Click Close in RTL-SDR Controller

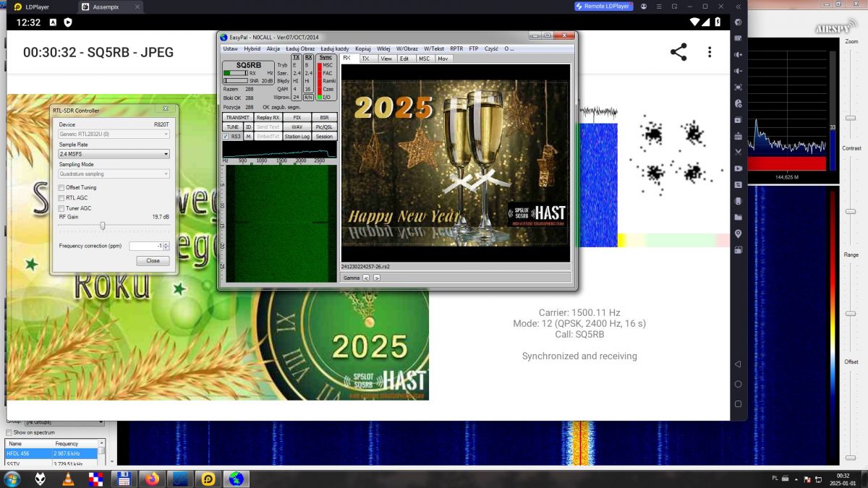click(153, 260)
